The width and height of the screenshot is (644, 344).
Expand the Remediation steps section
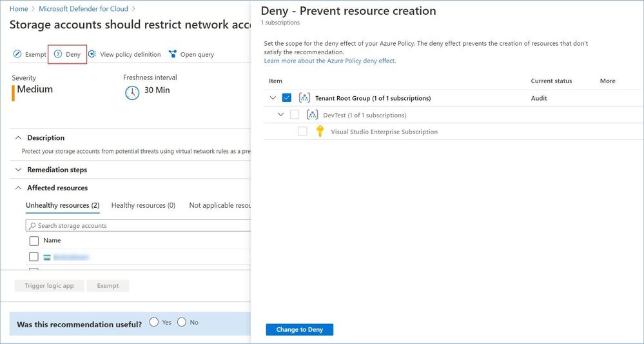18,170
